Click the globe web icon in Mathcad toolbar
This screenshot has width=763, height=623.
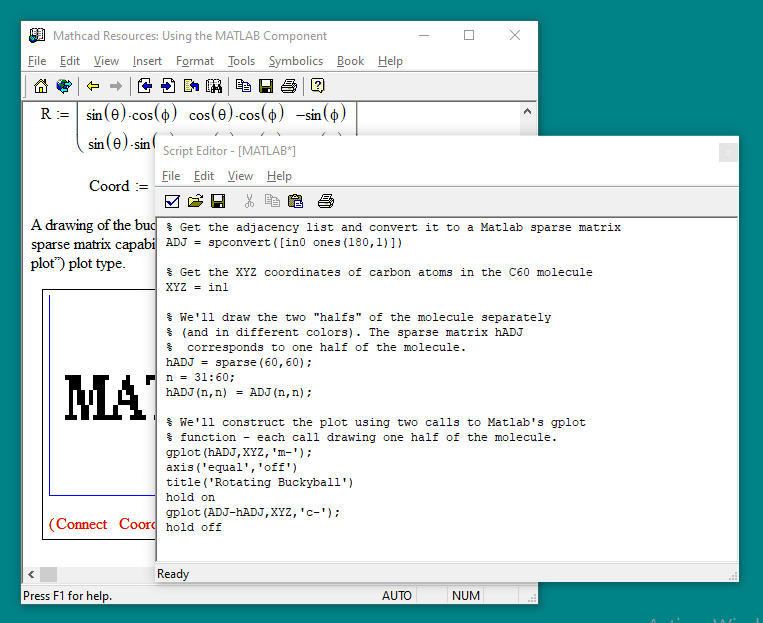coord(63,86)
